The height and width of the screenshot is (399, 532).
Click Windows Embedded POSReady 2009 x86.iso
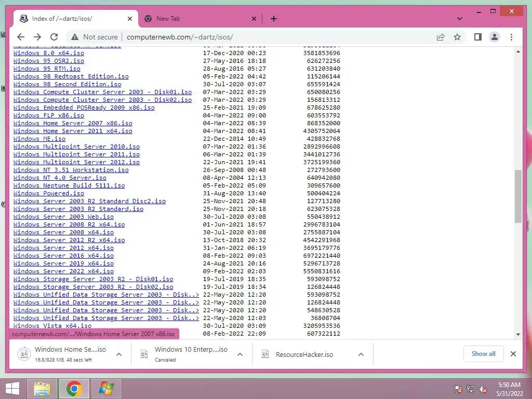(x=84, y=108)
